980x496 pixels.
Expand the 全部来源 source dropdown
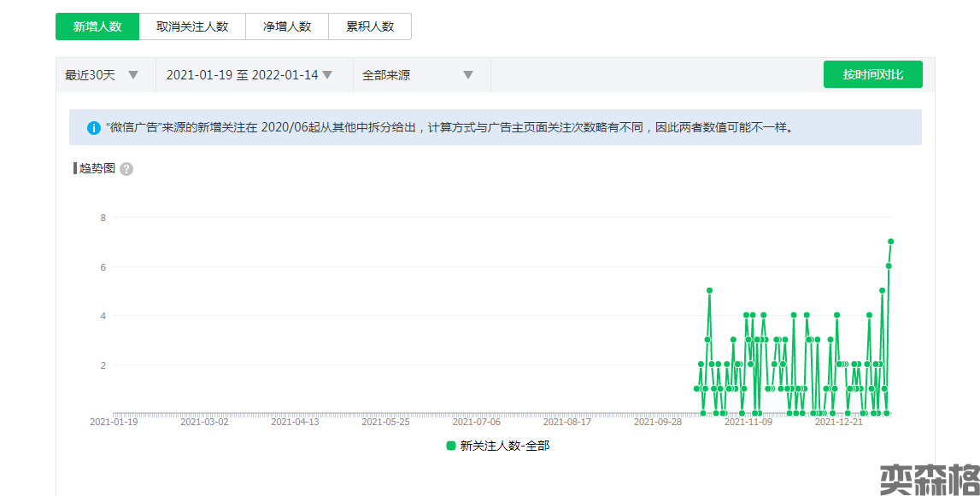(418, 75)
